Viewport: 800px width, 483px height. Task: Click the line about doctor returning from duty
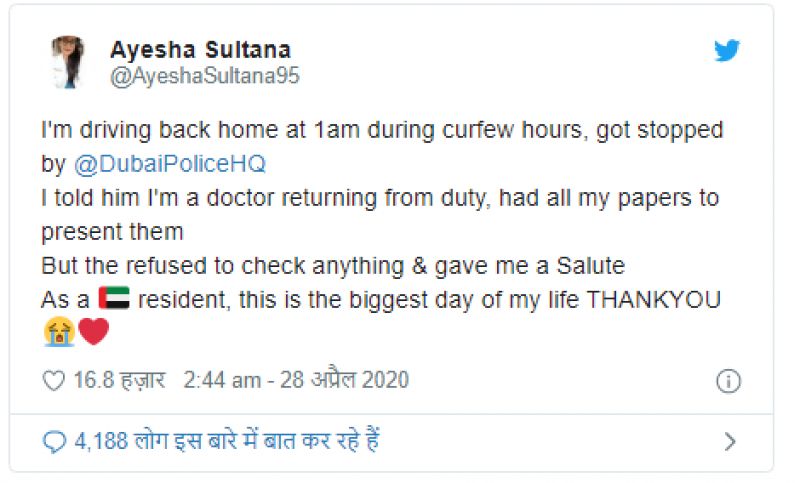pyautogui.click(x=380, y=198)
